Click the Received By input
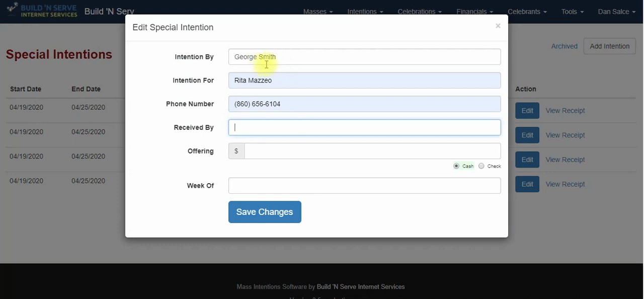The height and width of the screenshot is (299, 644). (364, 127)
